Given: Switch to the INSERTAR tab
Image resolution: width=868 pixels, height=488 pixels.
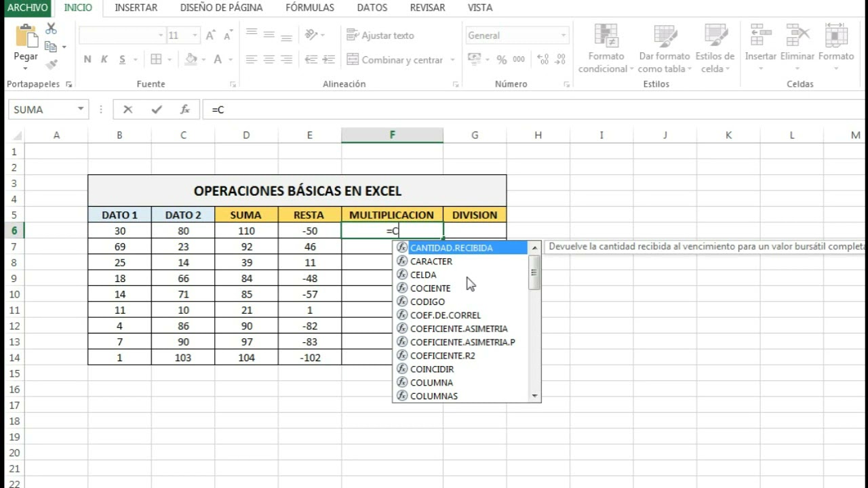Looking at the screenshot, I should [136, 7].
